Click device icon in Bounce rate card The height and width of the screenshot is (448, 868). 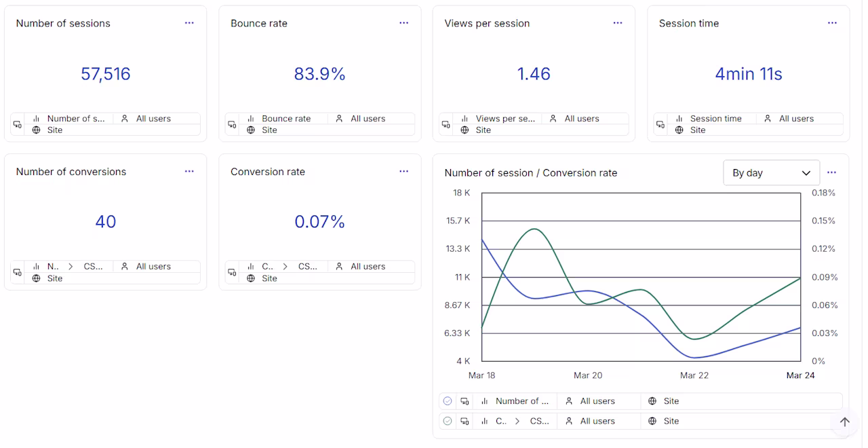pos(232,124)
